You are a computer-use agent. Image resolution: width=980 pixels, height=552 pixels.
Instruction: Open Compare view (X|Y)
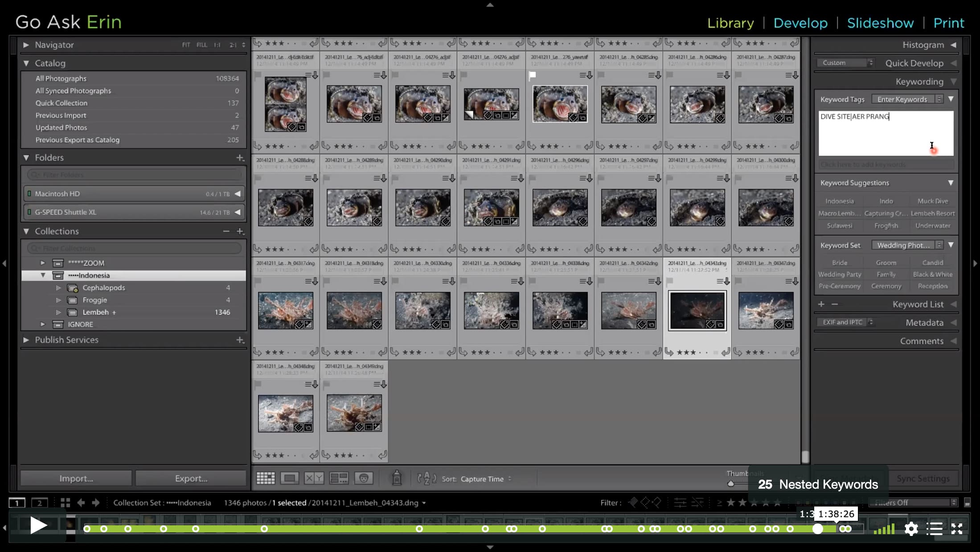pyautogui.click(x=314, y=478)
